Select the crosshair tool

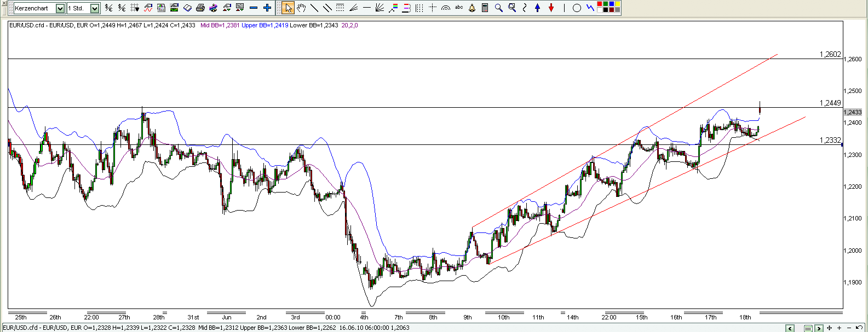point(433,8)
